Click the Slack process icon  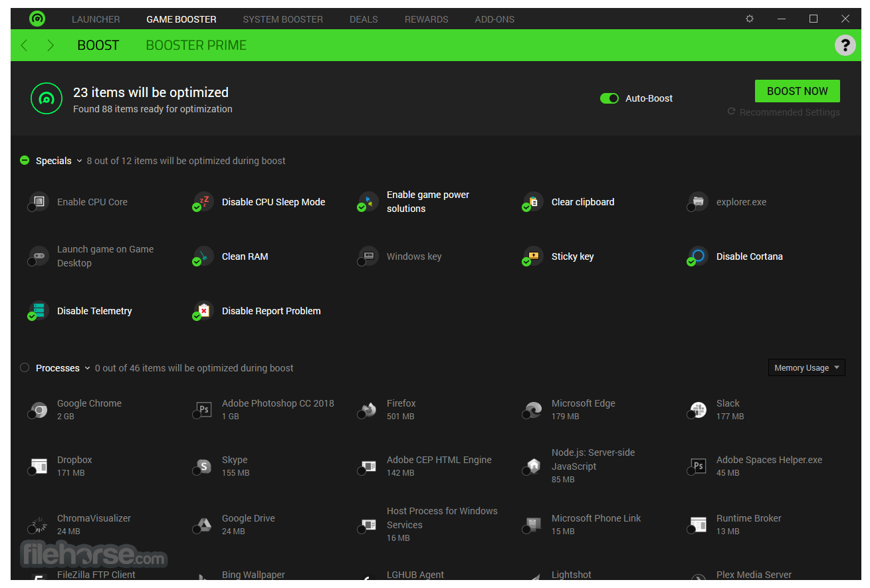(698, 409)
